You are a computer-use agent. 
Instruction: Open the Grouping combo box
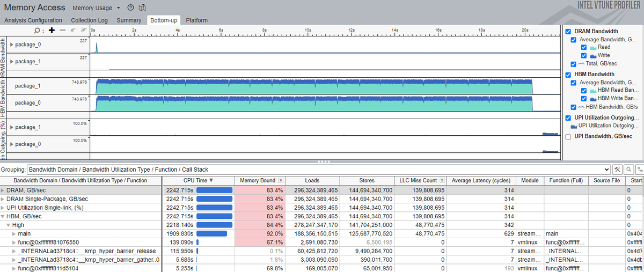click(319, 169)
